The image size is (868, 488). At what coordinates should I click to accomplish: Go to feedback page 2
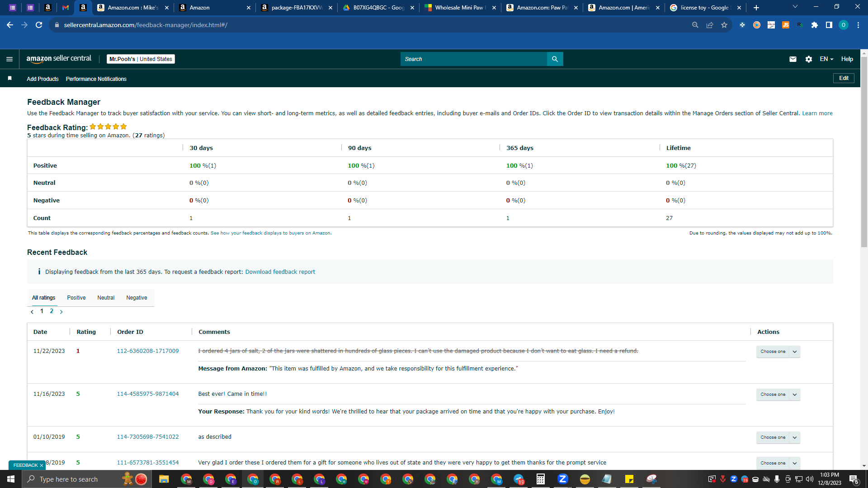(x=52, y=311)
